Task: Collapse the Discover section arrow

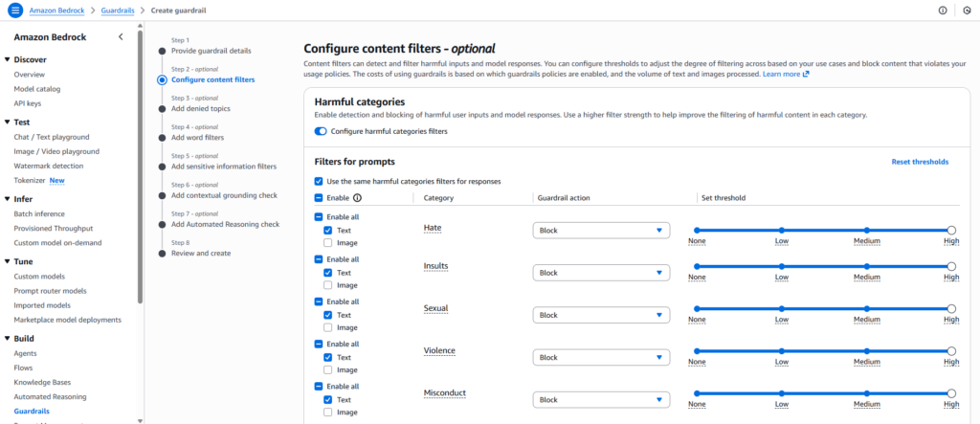Action: [x=8, y=59]
